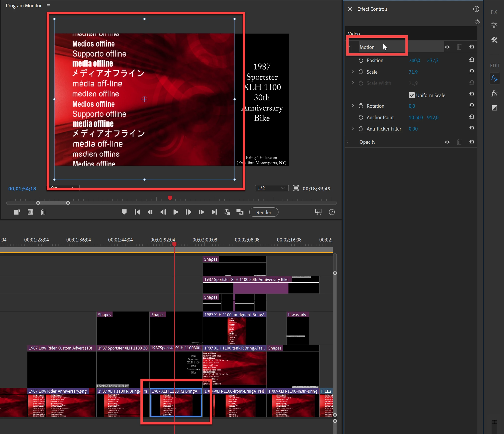
Task: Click the Play button in Program Monitor
Action: 176,212
